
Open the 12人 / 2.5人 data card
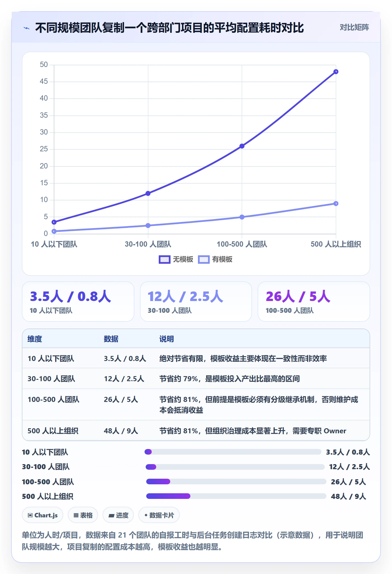coord(196,302)
